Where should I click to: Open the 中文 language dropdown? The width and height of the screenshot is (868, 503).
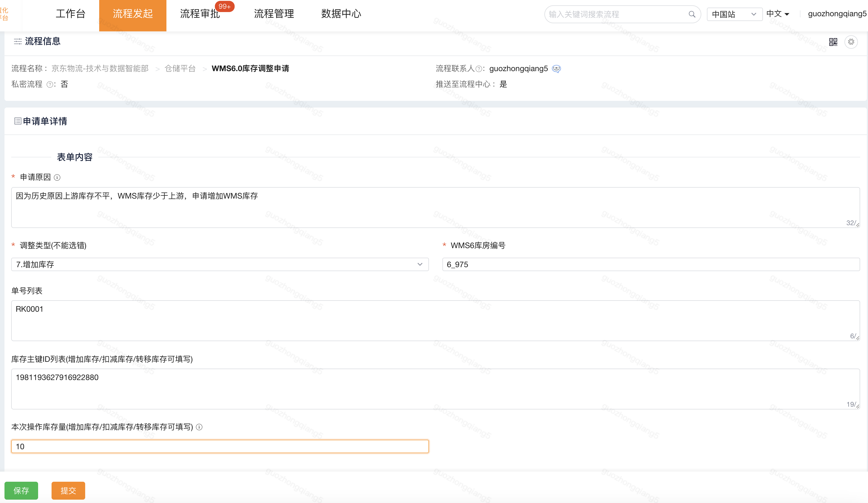[x=778, y=14]
